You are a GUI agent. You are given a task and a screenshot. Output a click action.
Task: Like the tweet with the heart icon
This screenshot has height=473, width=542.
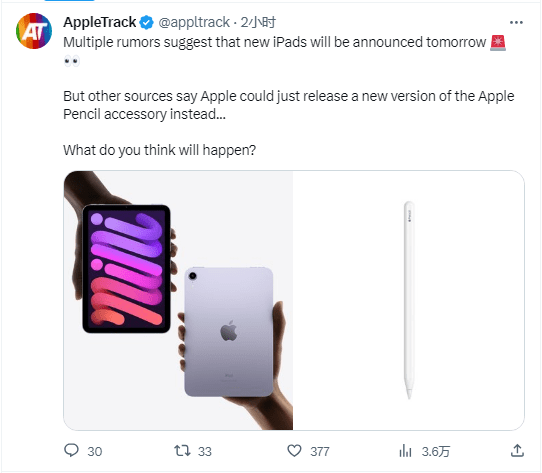(x=294, y=451)
